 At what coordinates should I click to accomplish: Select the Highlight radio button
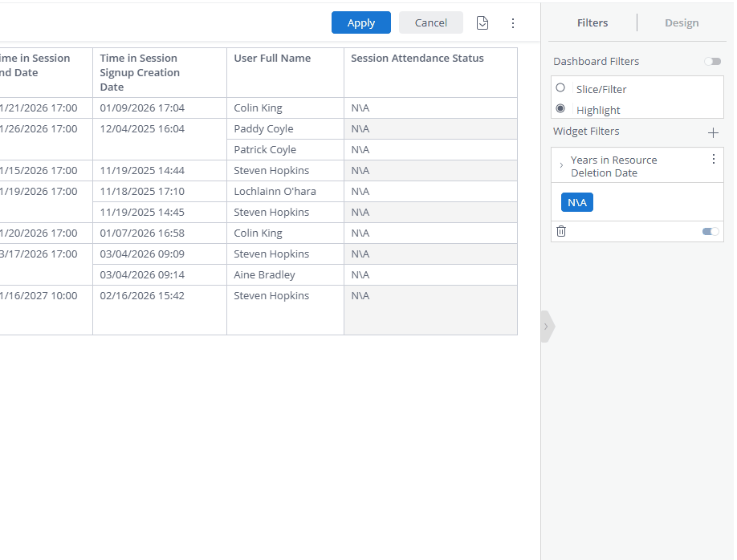[560, 110]
